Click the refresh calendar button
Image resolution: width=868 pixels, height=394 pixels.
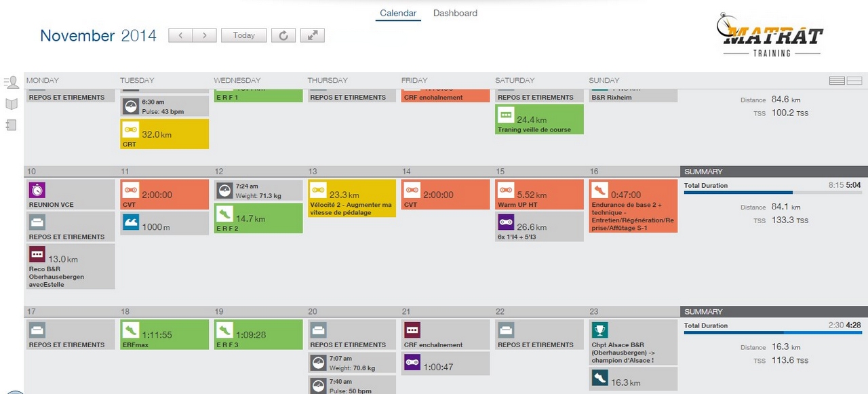(283, 35)
